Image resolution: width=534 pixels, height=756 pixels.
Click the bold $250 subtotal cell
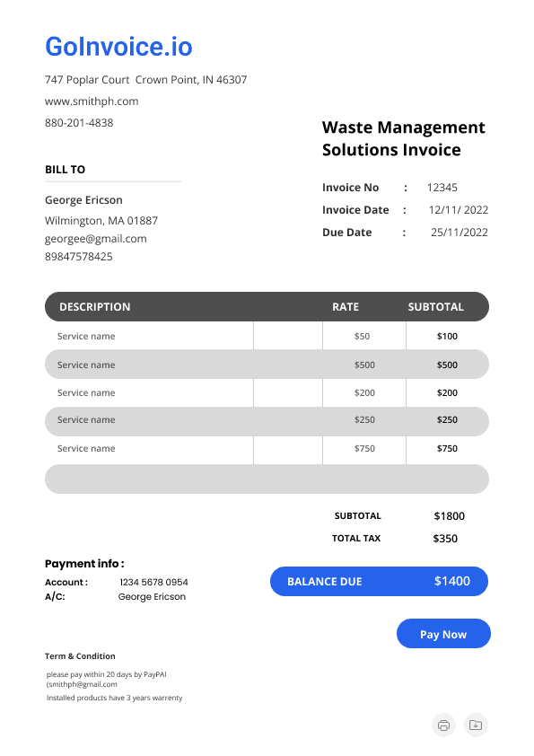(447, 420)
